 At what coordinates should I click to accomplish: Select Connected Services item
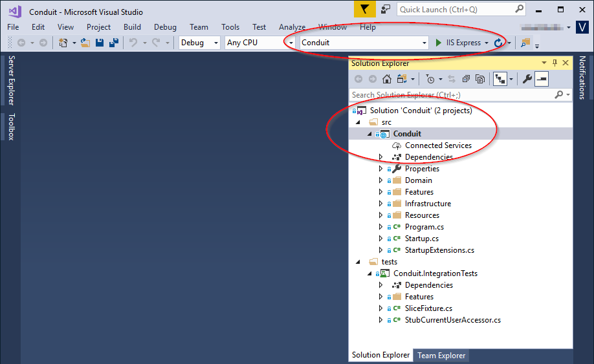pos(438,145)
